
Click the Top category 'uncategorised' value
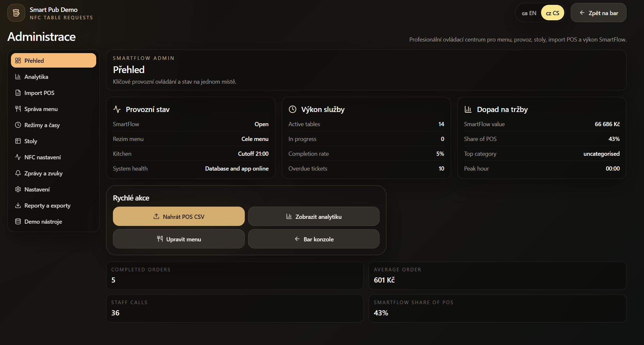[602, 154]
